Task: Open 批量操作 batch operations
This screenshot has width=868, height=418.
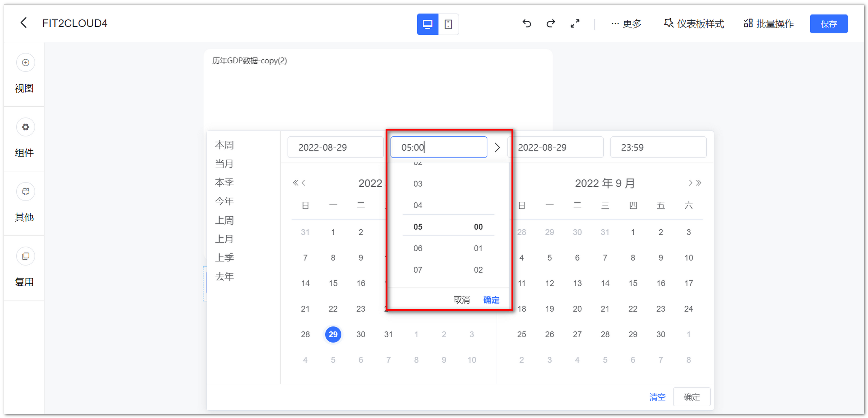Action: (x=769, y=24)
